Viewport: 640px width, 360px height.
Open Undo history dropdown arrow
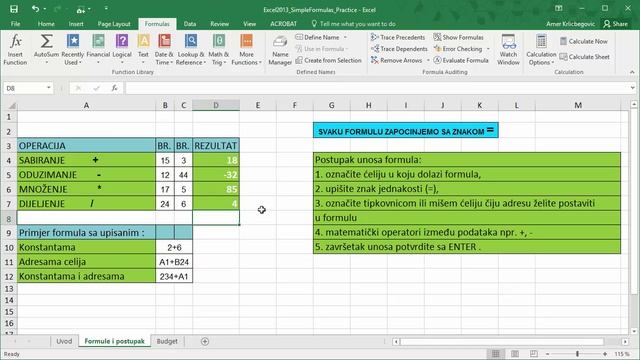(44, 9)
